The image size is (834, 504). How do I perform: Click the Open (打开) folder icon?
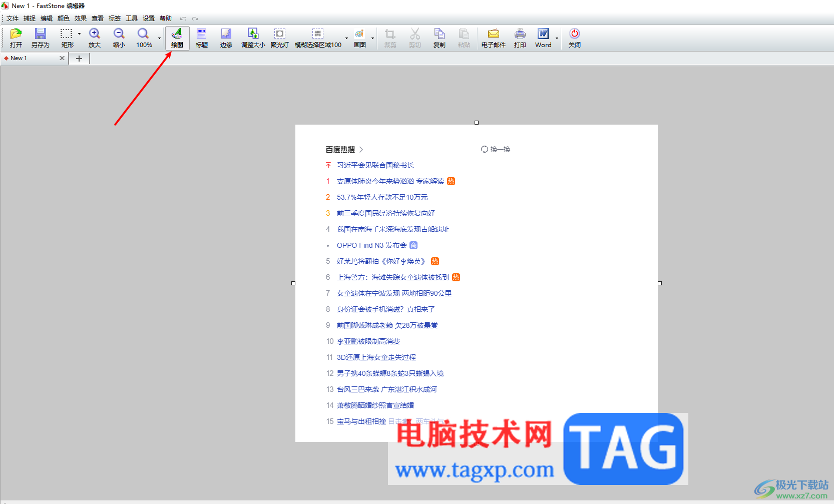pos(16,34)
